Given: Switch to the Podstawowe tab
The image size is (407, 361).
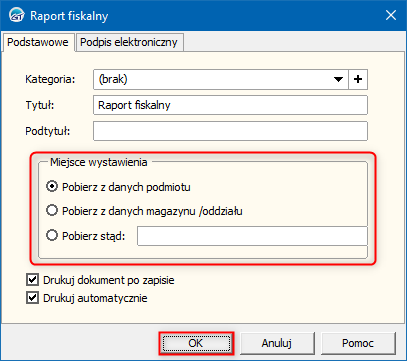Looking at the screenshot, I should tap(38, 42).
